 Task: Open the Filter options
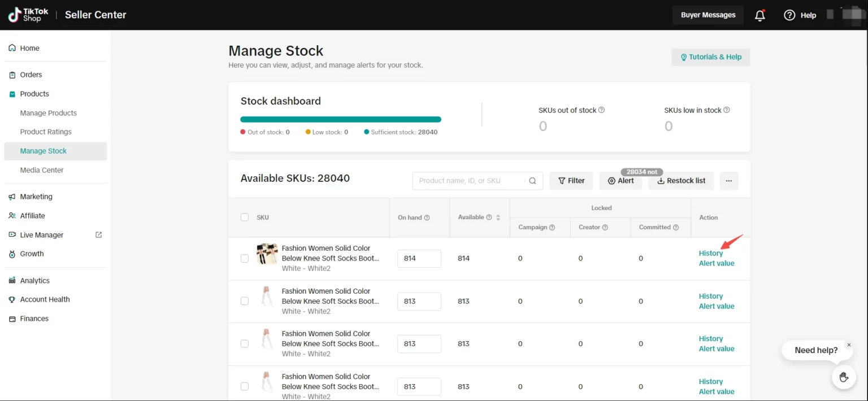click(571, 181)
